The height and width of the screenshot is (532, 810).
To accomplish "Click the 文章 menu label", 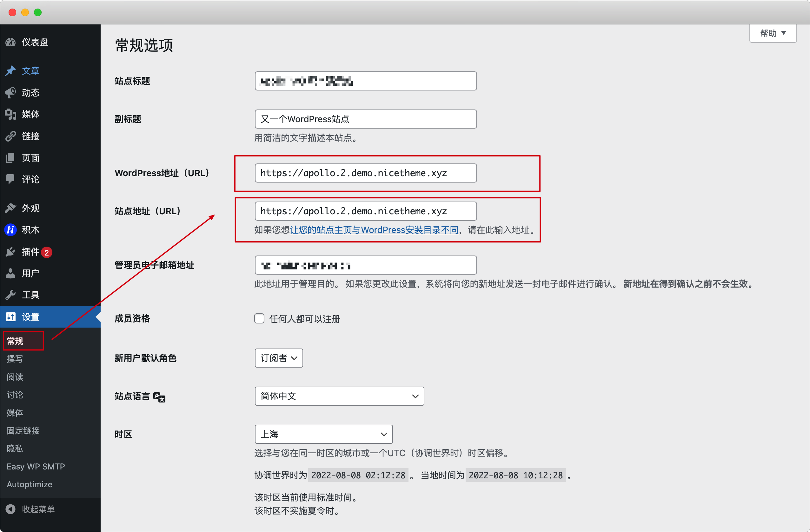I will coord(31,71).
